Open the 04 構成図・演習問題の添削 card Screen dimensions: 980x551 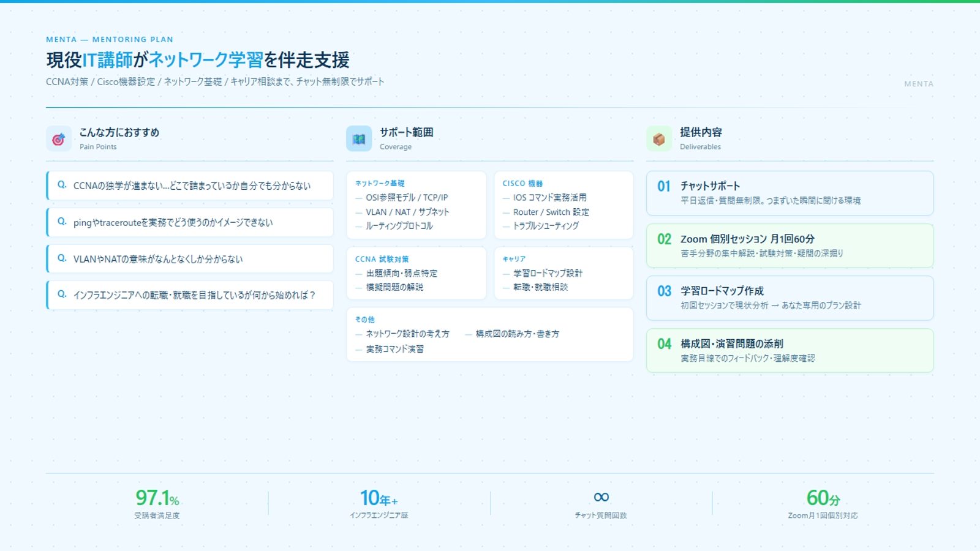pos(790,351)
